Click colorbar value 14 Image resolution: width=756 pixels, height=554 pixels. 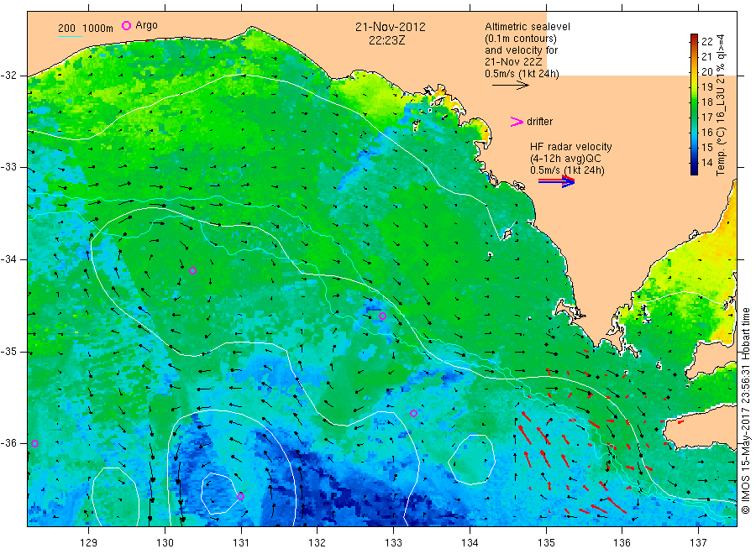pyautogui.click(x=706, y=162)
